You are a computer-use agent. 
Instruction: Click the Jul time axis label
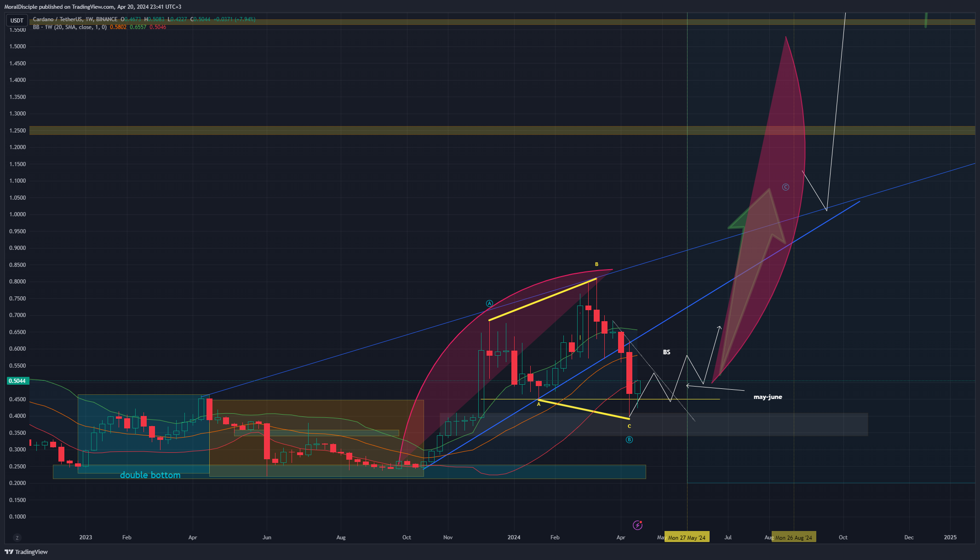728,537
